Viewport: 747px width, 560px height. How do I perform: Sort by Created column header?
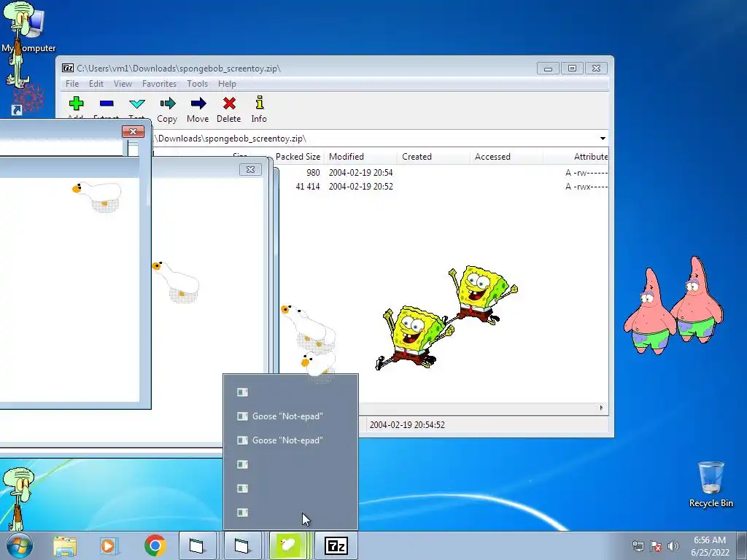tap(433, 157)
